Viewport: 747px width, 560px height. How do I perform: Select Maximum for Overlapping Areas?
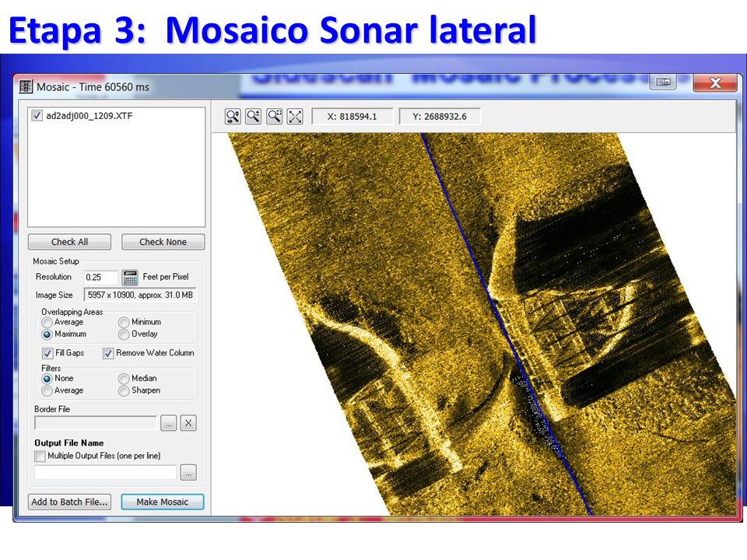tap(47, 334)
